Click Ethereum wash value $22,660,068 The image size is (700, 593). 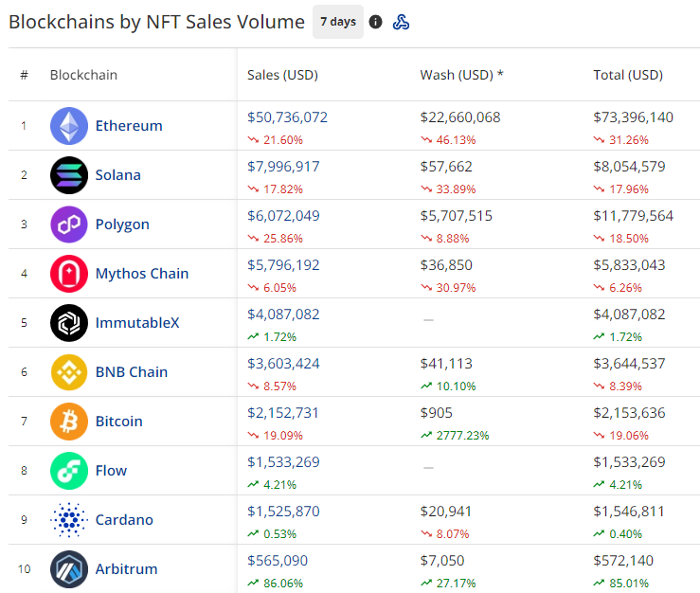coord(460,117)
